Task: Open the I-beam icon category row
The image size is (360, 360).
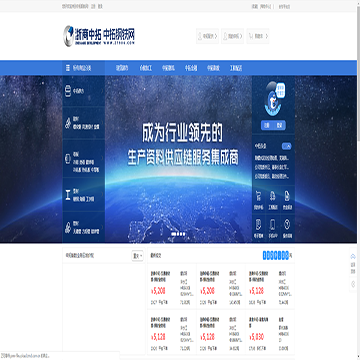Action: pyautogui.click(x=83, y=194)
